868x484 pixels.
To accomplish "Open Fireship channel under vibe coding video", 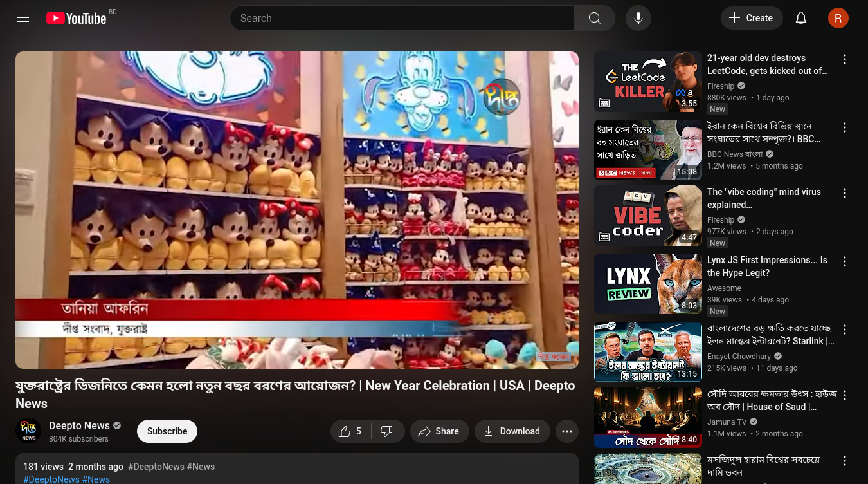I will pos(721,220).
